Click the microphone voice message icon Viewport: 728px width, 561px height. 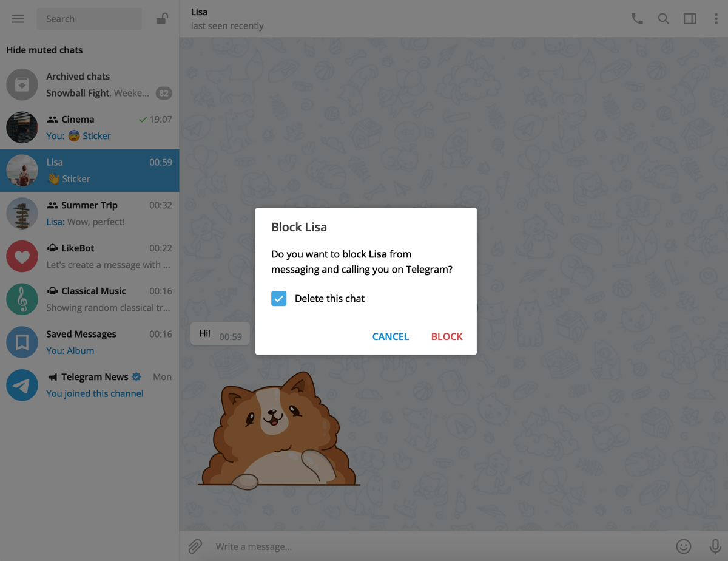click(x=715, y=546)
